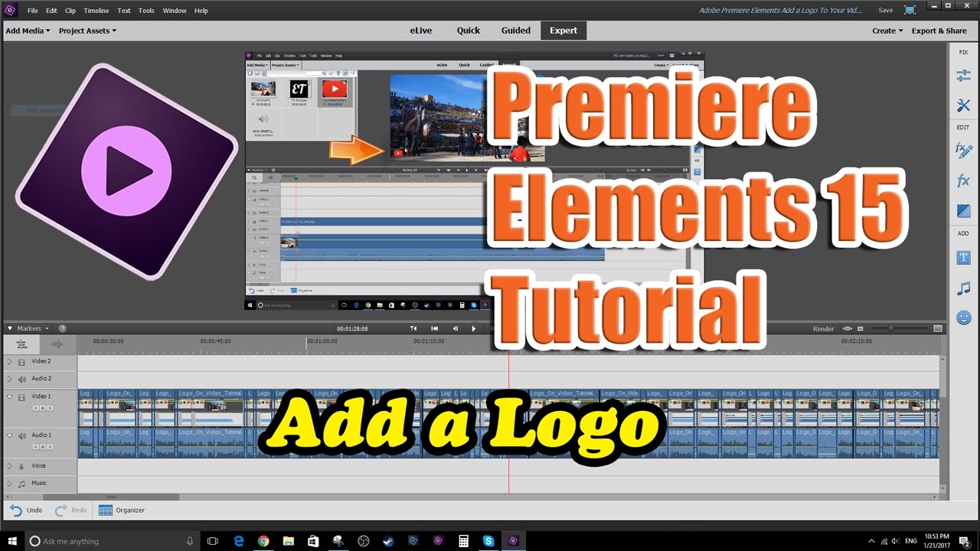Step back one frame

456,328
